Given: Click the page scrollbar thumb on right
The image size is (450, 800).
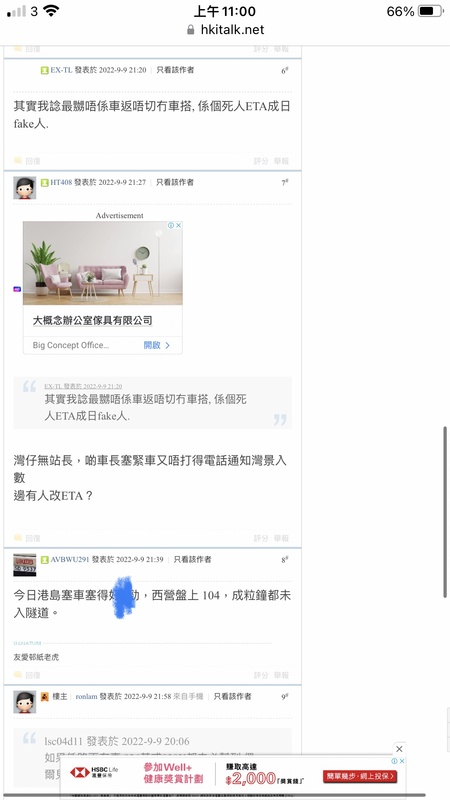Looking at the screenshot, I should (445, 512).
